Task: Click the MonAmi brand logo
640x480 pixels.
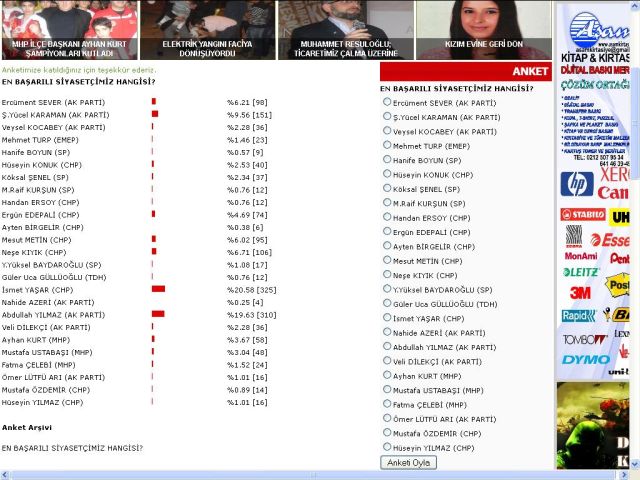Action: click(580, 255)
